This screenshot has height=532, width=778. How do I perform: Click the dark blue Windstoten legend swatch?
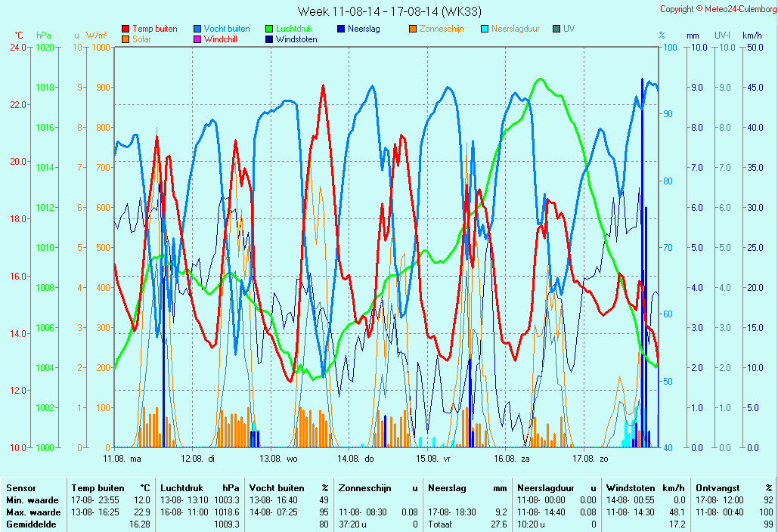pyautogui.click(x=269, y=39)
